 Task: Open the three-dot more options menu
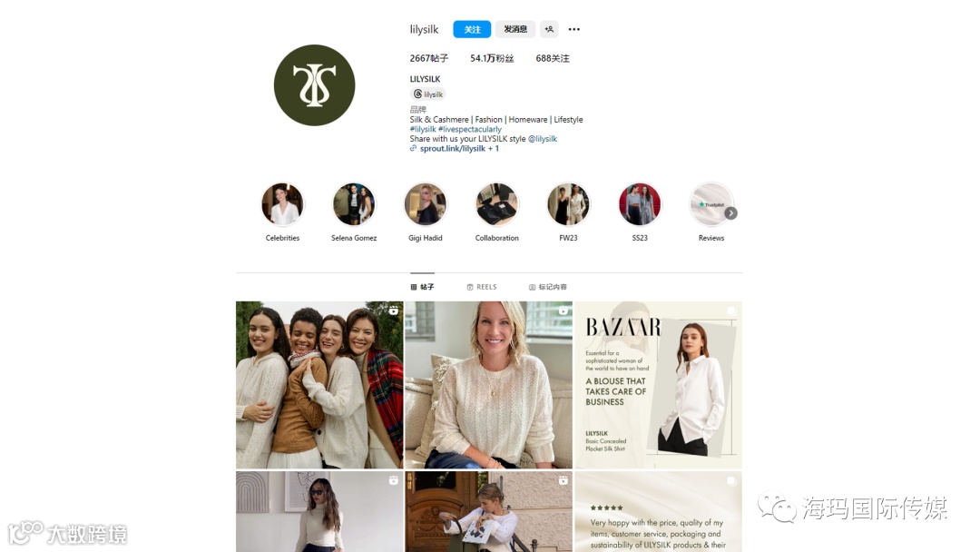[573, 29]
